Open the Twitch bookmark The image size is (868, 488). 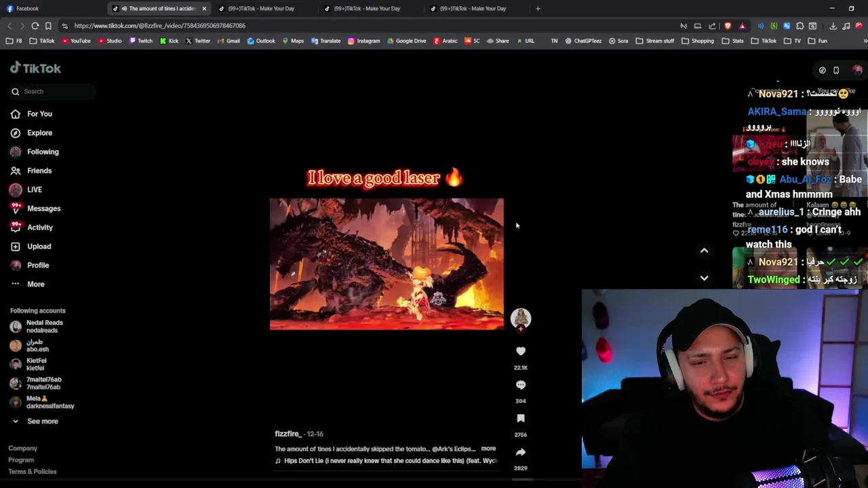[x=141, y=41]
